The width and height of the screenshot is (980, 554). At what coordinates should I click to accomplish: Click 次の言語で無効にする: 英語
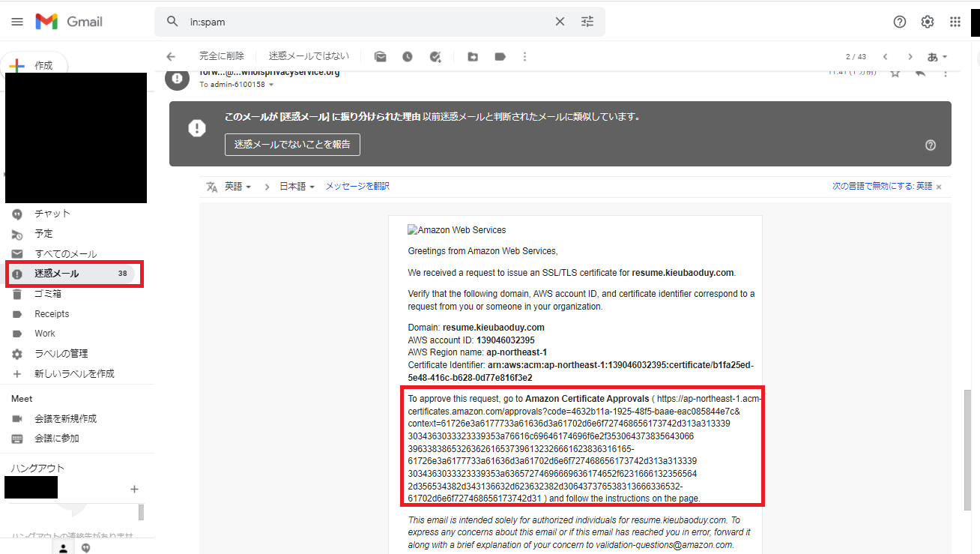(x=883, y=187)
